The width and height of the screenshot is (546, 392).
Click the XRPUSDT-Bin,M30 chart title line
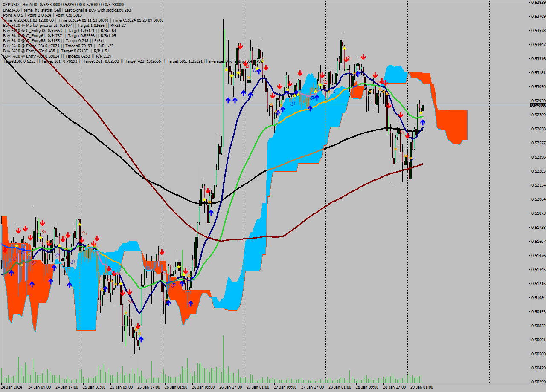pyautogui.click(x=64, y=5)
